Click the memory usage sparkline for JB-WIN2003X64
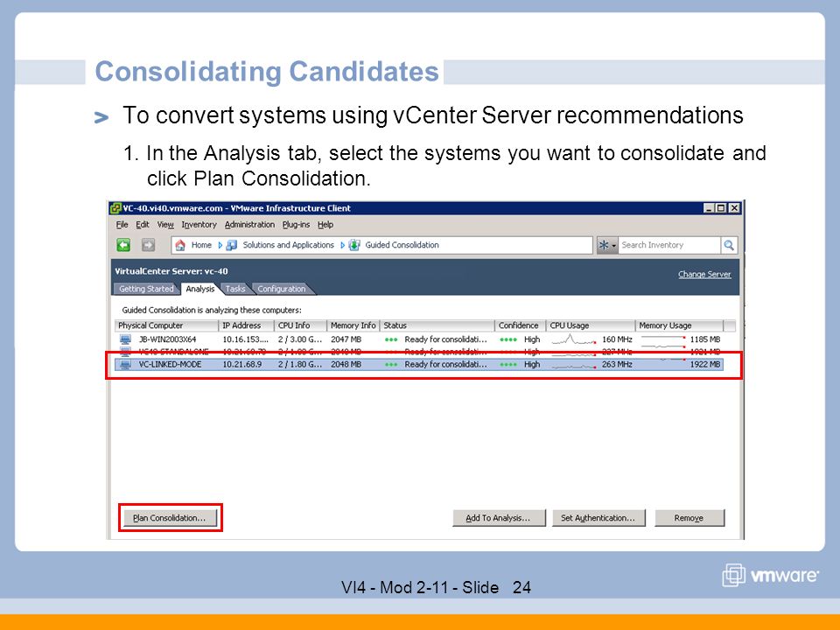840x630 pixels. pos(663,338)
